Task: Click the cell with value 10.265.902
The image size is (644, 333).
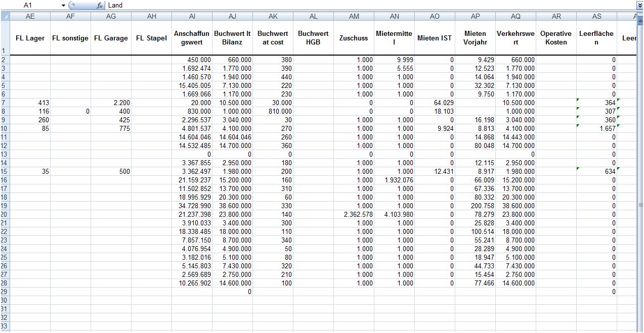Action: (192, 283)
